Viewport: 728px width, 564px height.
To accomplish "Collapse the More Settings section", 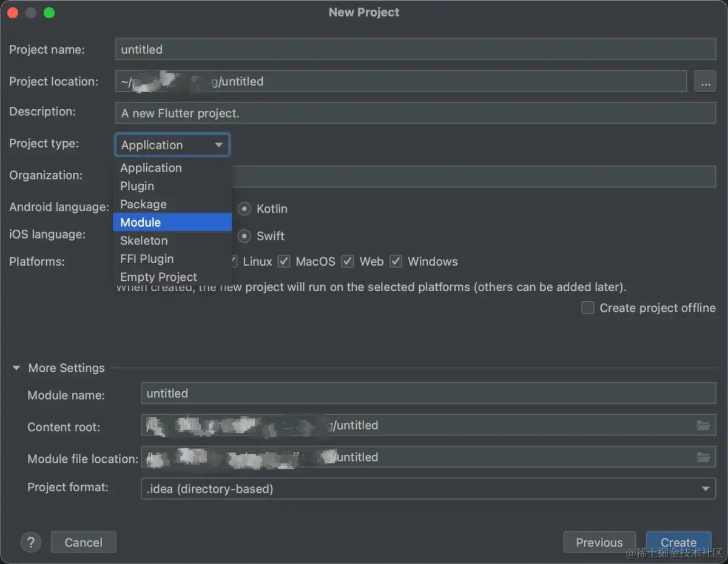I will tap(16, 368).
